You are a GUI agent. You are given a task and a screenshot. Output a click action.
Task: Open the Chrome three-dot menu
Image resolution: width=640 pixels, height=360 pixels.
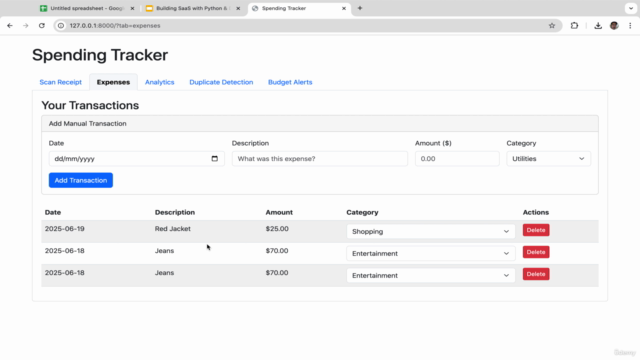pos(630,25)
